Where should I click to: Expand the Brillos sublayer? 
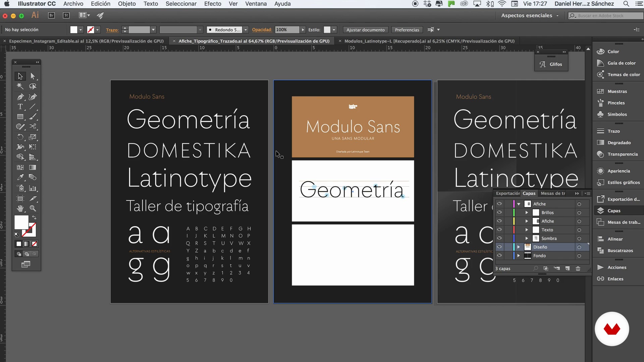pyautogui.click(x=527, y=213)
